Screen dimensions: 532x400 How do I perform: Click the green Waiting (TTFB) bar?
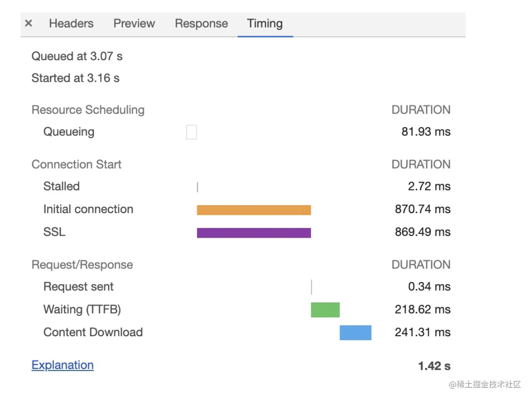325,310
